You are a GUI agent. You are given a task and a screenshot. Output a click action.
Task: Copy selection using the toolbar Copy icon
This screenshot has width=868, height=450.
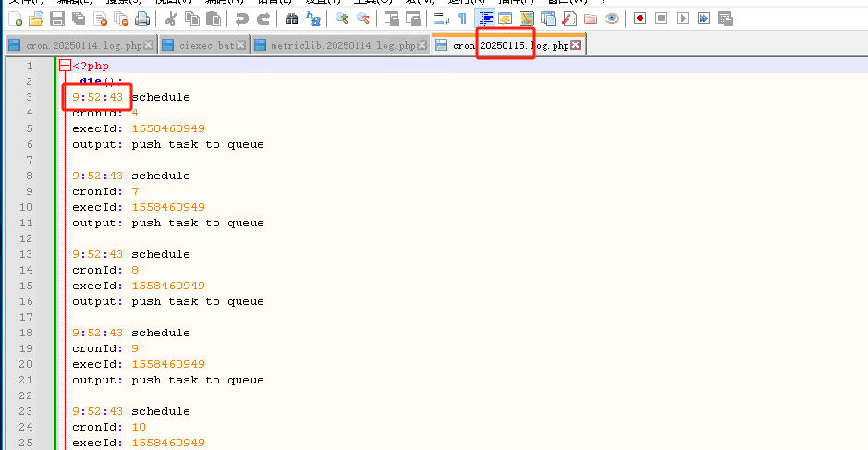192,18
